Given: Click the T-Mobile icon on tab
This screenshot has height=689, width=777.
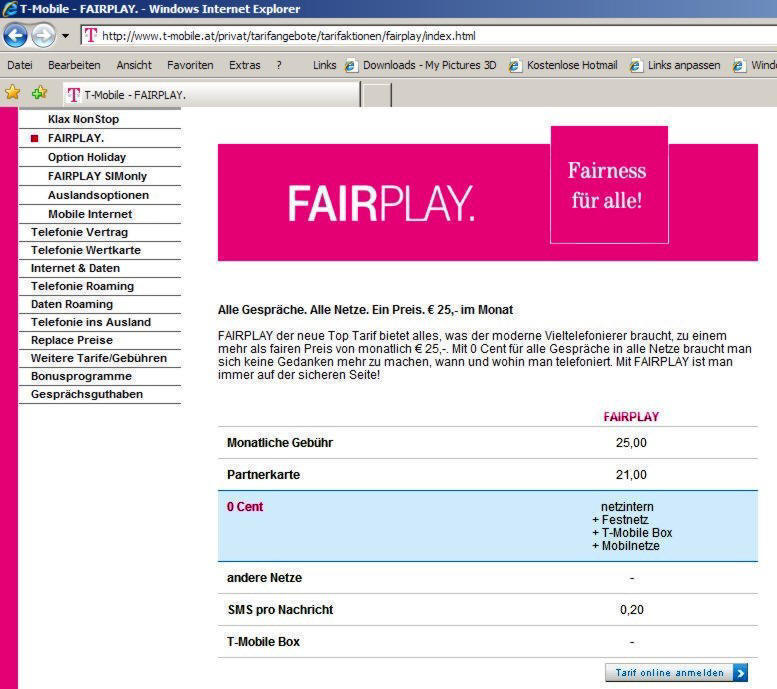Looking at the screenshot, I should tap(74, 95).
